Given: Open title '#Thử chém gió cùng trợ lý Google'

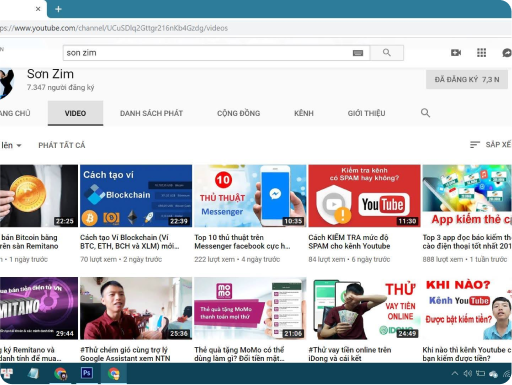Looking at the screenshot, I should point(125,354).
